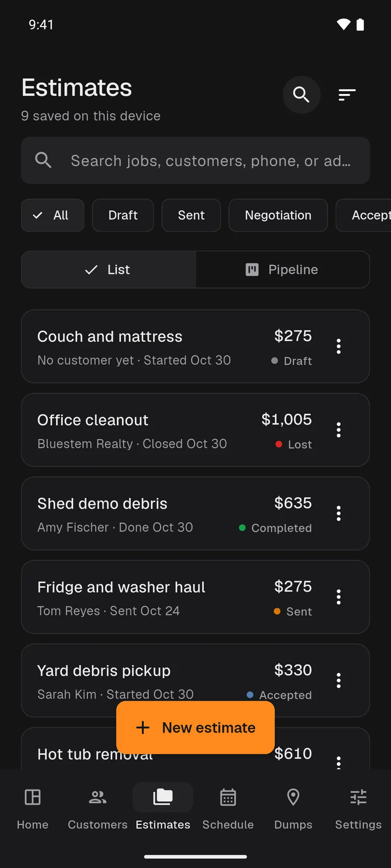The height and width of the screenshot is (868, 391).
Task: Switch to Pipeline view
Action: tap(282, 270)
